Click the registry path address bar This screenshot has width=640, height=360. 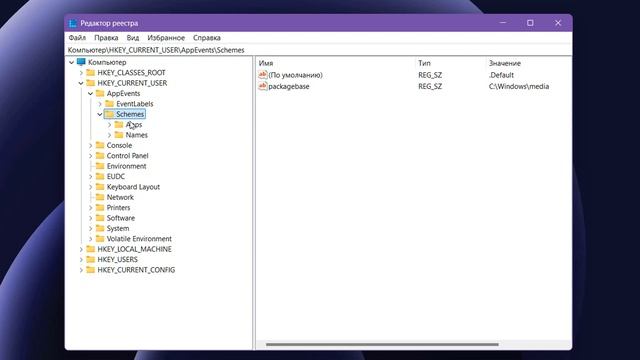point(318,50)
